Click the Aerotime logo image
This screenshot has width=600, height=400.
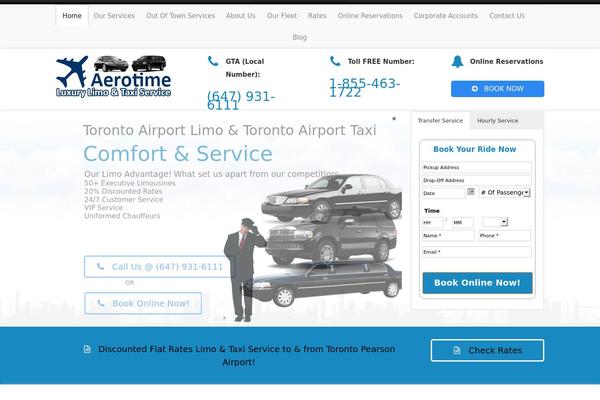point(114,77)
